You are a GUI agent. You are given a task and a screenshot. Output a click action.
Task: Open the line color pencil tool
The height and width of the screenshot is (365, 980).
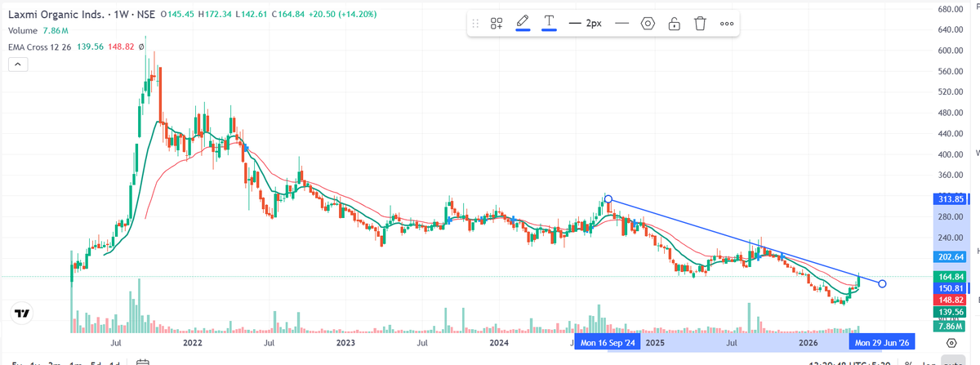pos(523,24)
